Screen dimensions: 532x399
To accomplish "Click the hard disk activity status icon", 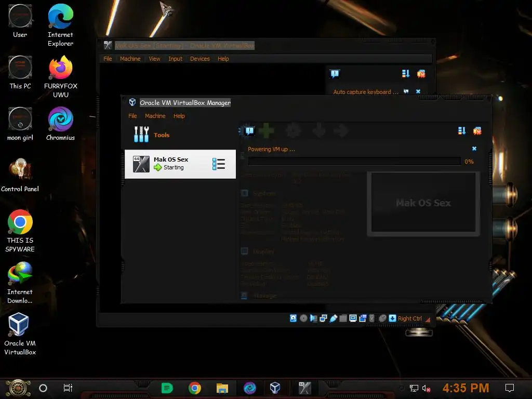I will point(293,318).
